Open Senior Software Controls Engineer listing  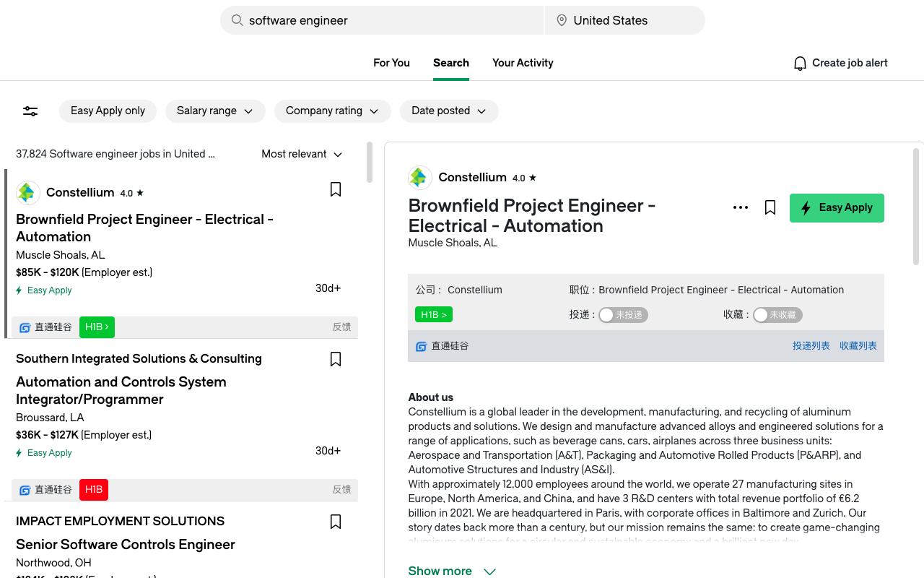[126, 545]
